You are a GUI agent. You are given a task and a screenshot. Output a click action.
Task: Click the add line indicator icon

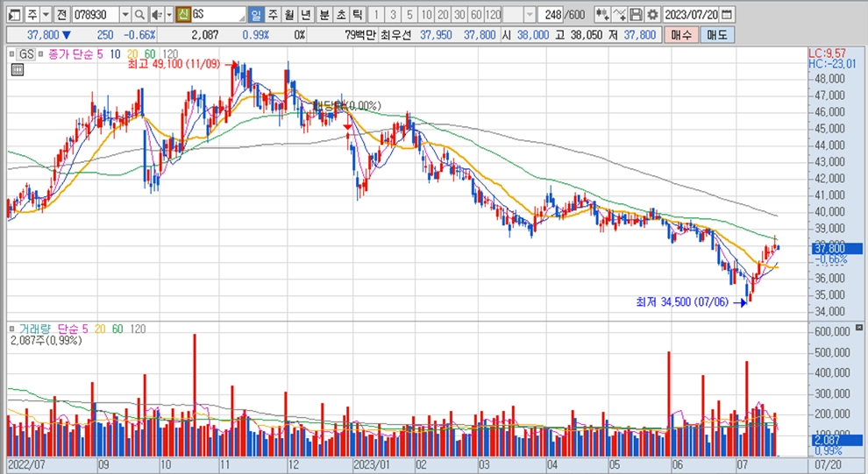[619, 15]
